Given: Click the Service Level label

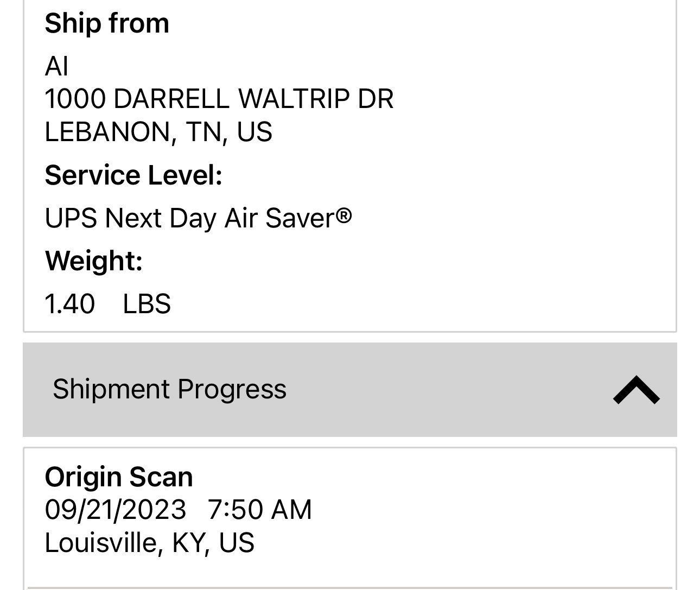Looking at the screenshot, I should pos(133,175).
